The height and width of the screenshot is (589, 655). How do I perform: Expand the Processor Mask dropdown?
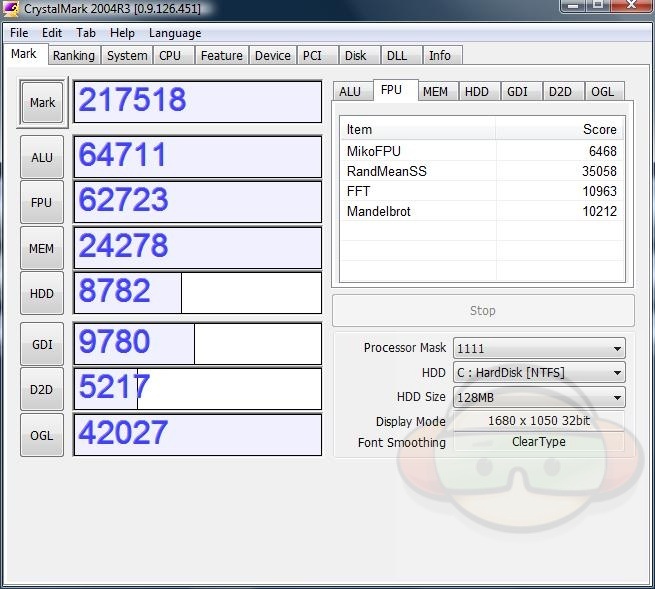539,348
